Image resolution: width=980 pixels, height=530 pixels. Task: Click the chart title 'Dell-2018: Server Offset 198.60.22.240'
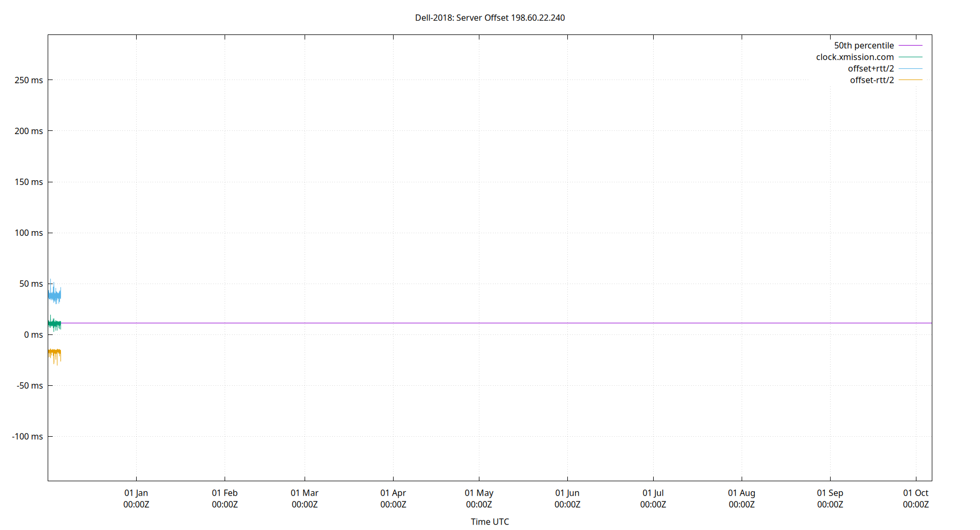coord(490,17)
